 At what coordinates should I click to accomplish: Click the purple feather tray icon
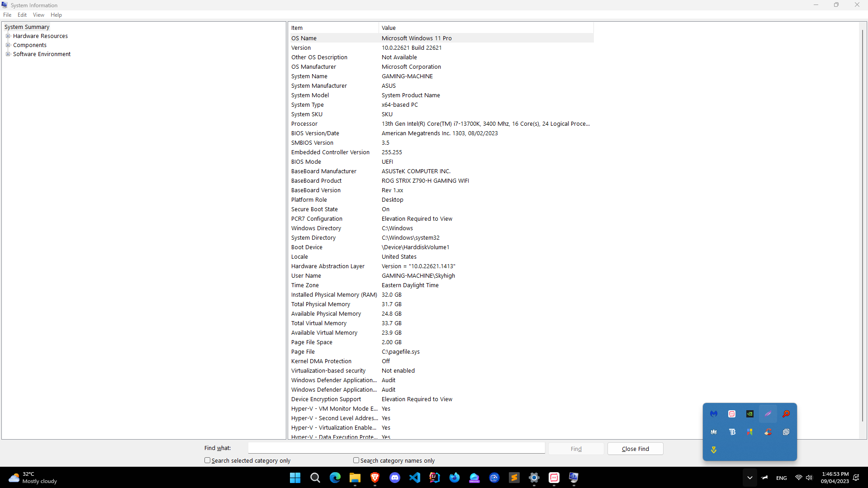(768, 414)
